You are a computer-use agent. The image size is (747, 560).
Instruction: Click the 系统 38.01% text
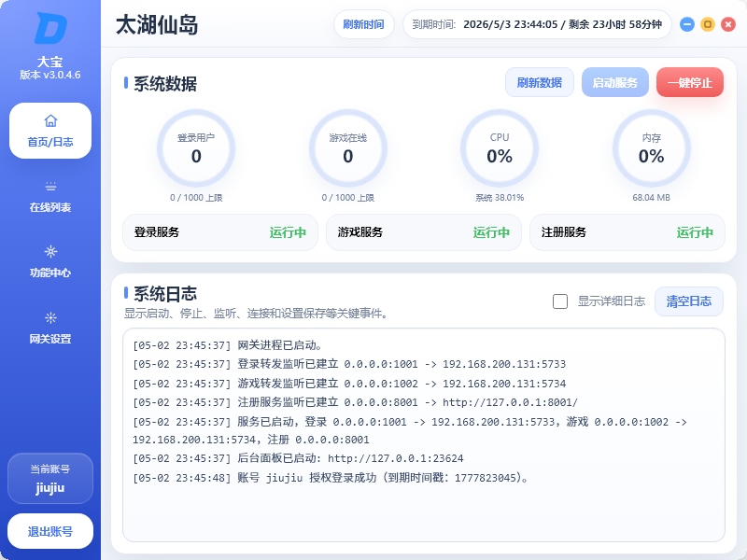coord(500,198)
